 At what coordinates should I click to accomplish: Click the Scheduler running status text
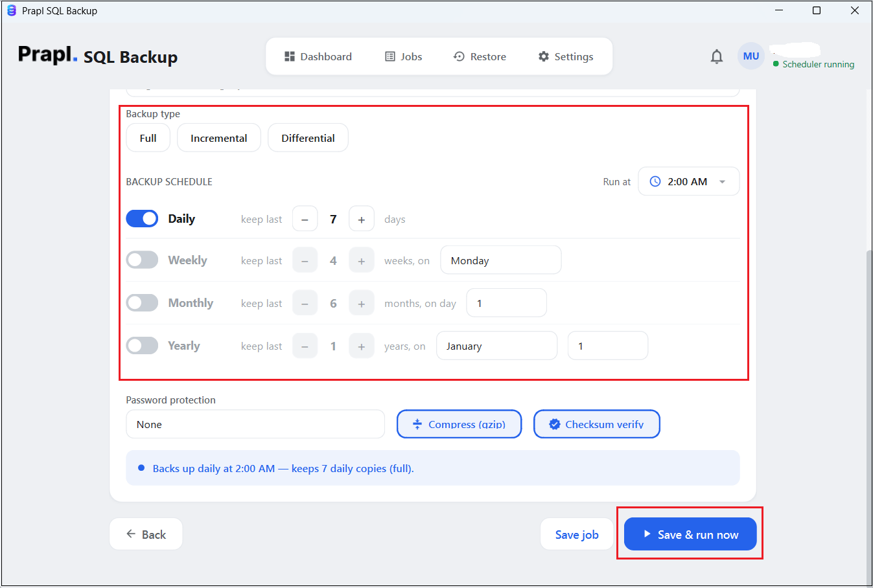click(x=818, y=64)
